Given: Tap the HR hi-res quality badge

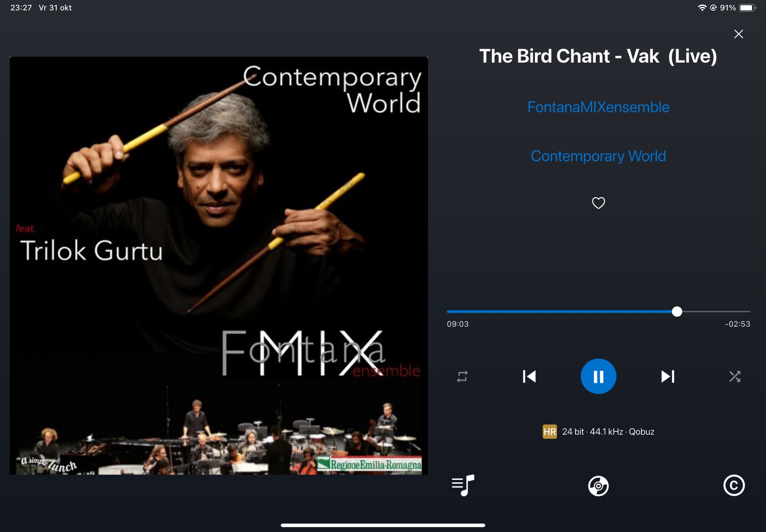Looking at the screenshot, I should [549, 432].
